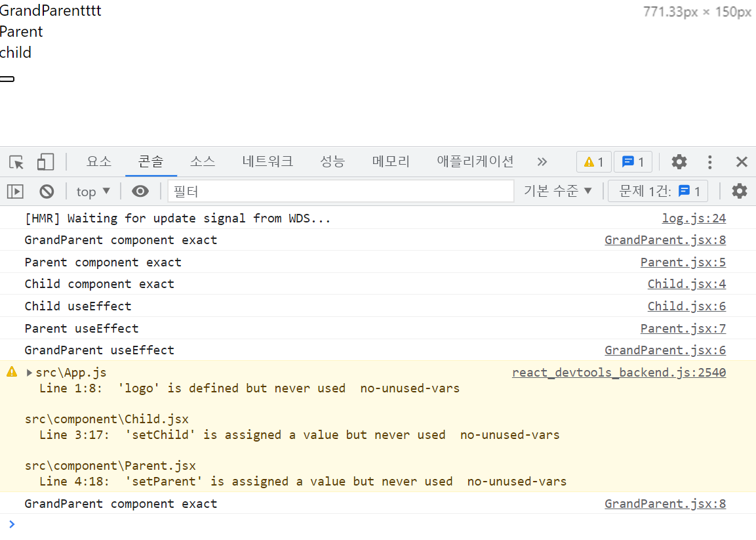Viewport: 756px width, 540px height.
Task: Show more DevTools tabs chevron
Action: point(542,161)
